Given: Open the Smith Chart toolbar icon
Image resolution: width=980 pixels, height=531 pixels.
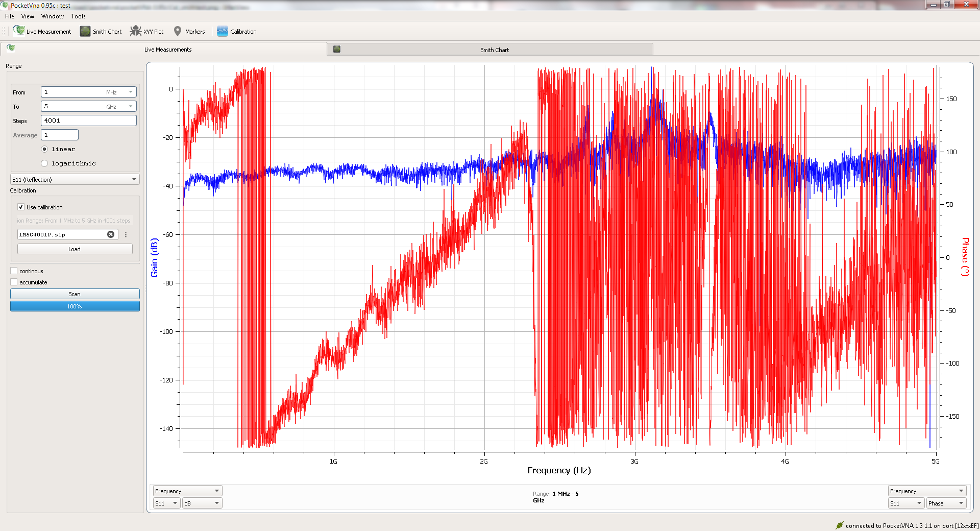Looking at the screenshot, I should [85, 31].
